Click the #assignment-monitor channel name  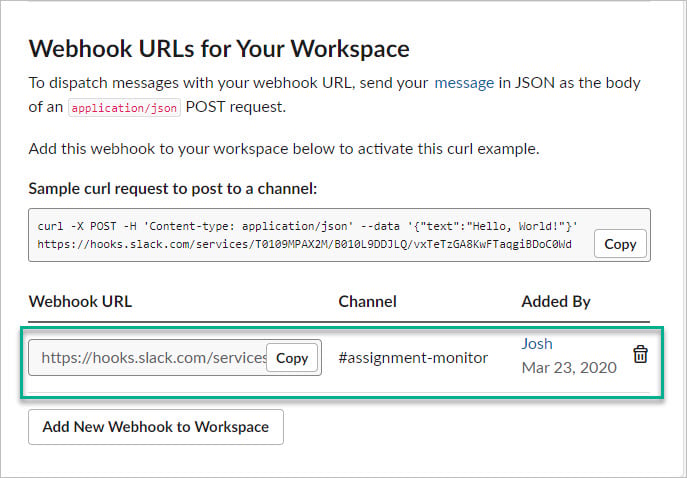tap(413, 358)
